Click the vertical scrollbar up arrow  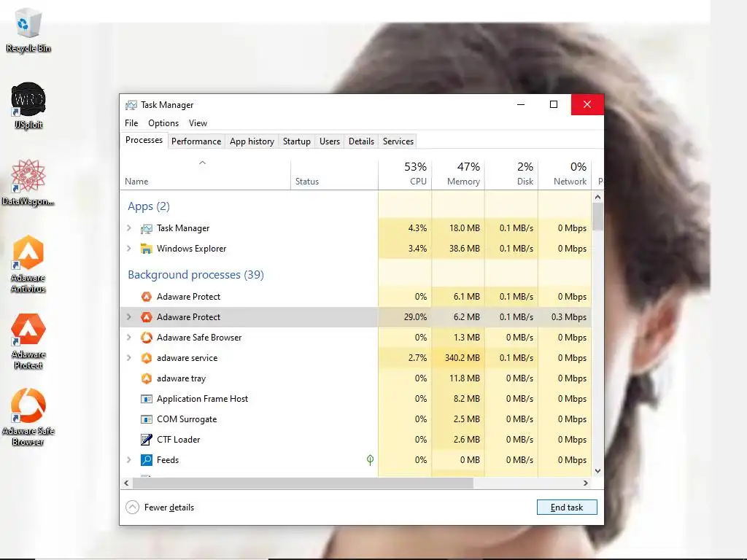tap(598, 197)
